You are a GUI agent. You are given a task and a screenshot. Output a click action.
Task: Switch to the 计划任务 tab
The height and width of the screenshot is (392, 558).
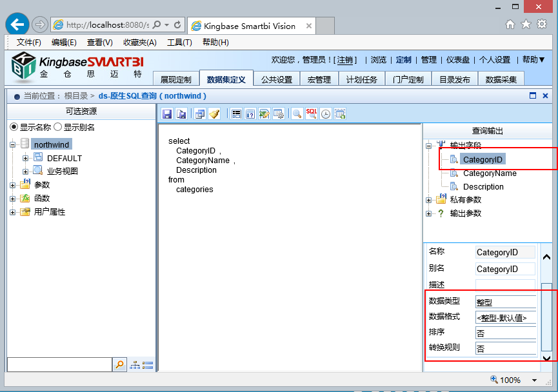click(x=361, y=79)
